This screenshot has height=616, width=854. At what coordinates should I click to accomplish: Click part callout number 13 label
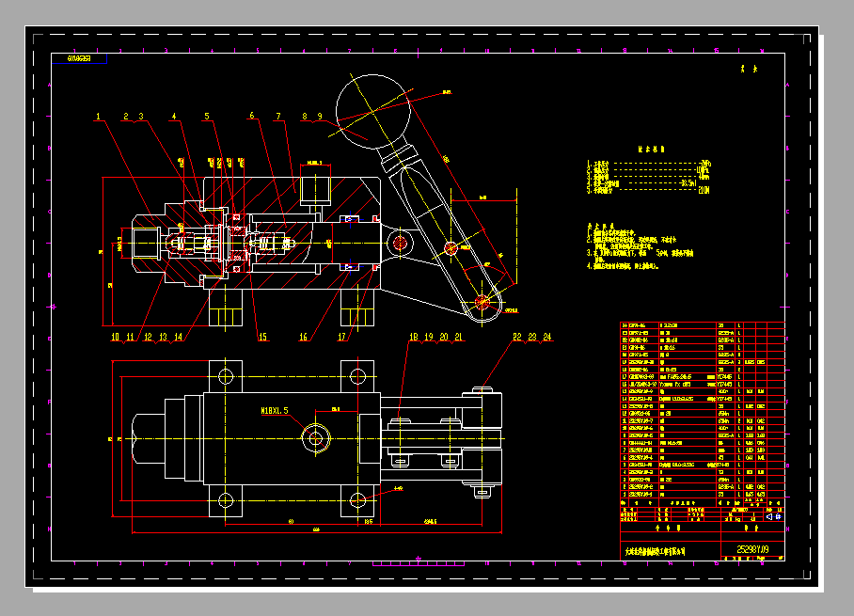(163, 337)
